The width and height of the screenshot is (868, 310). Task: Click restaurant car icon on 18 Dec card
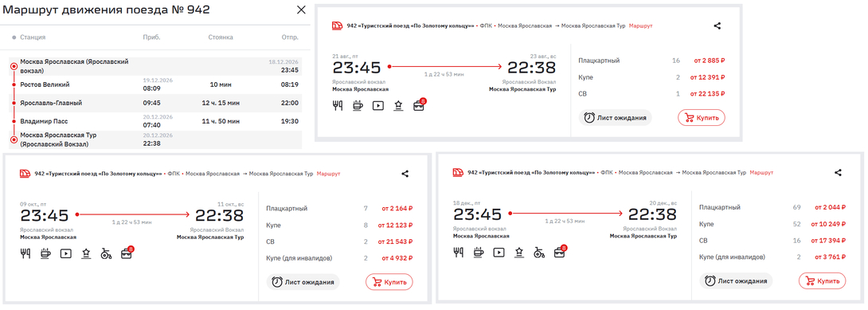point(459,253)
